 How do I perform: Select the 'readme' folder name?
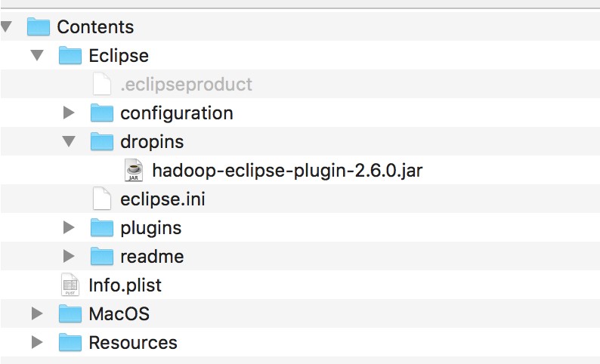(x=152, y=257)
